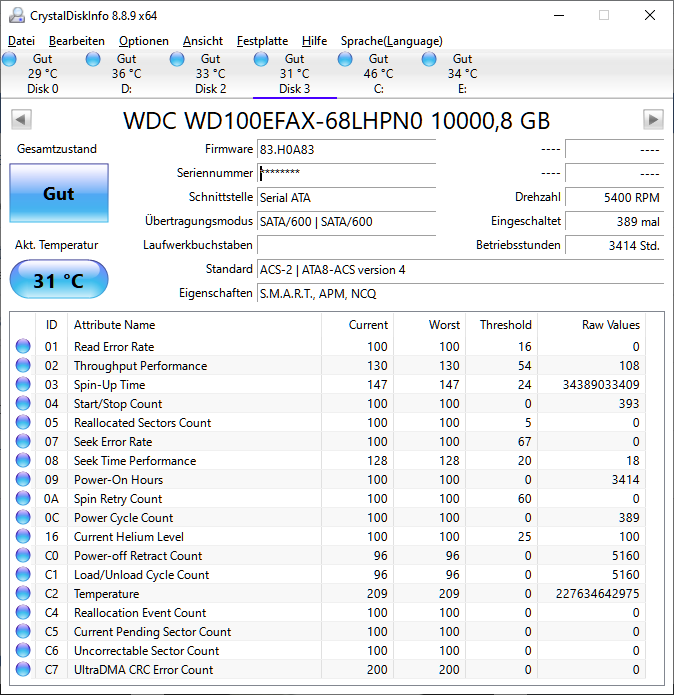Open the Datei menu
The width and height of the screenshot is (674, 695).
[x=21, y=41]
